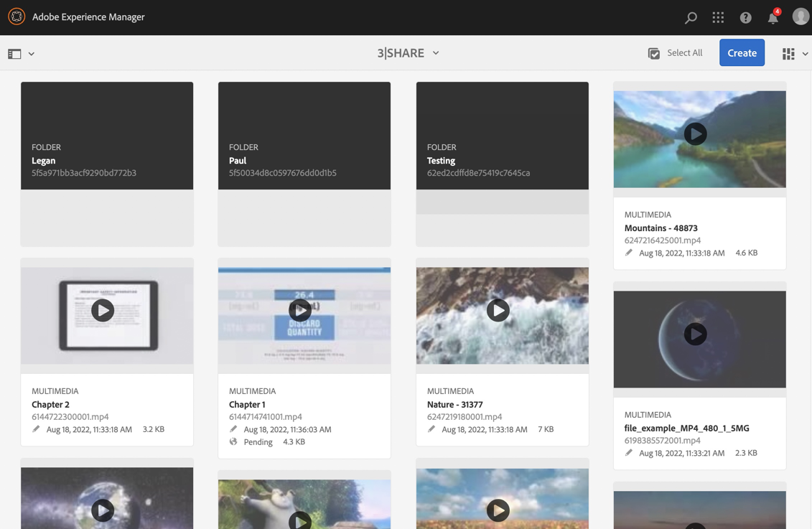This screenshot has width=812, height=529.
Task: Expand the view switcher dropdown arrow
Action: [x=805, y=54]
